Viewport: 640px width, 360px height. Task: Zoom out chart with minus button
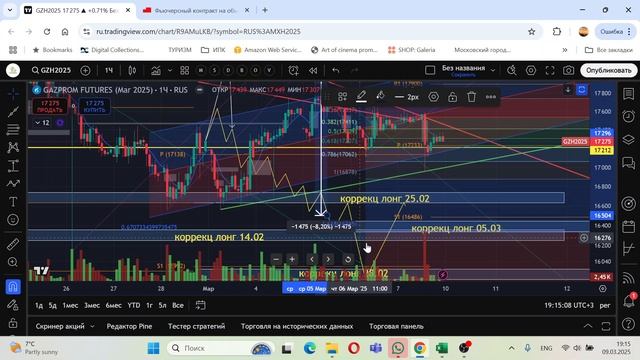pos(276,259)
